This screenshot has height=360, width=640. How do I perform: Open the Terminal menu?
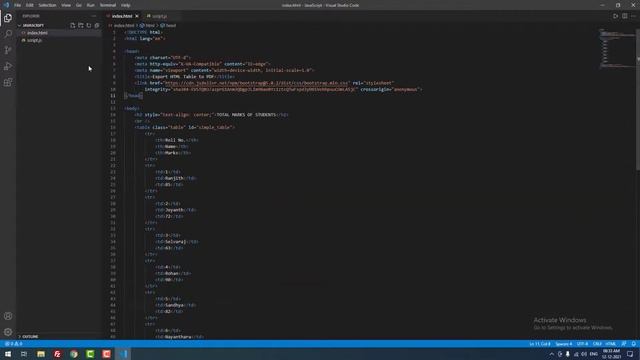(108, 5)
